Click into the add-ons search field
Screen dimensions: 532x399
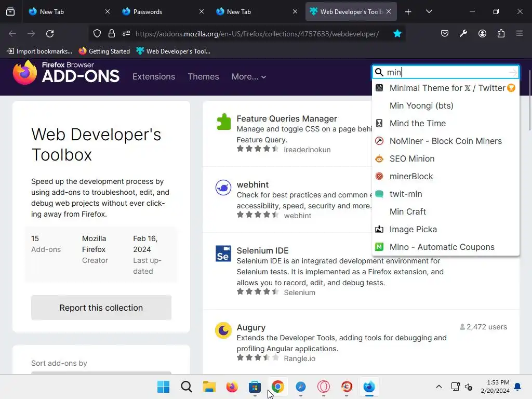pyautogui.click(x=445, y=72)
